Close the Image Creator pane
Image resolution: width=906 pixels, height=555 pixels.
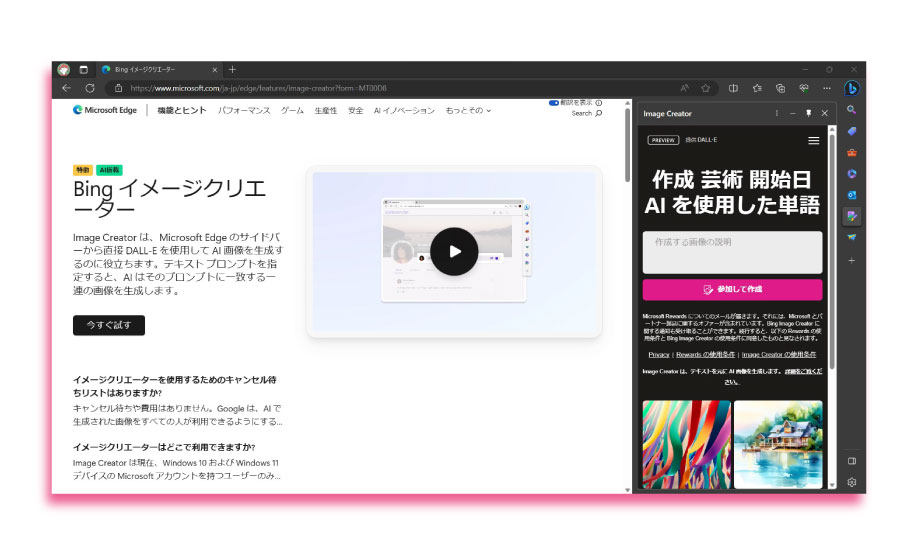825,113
